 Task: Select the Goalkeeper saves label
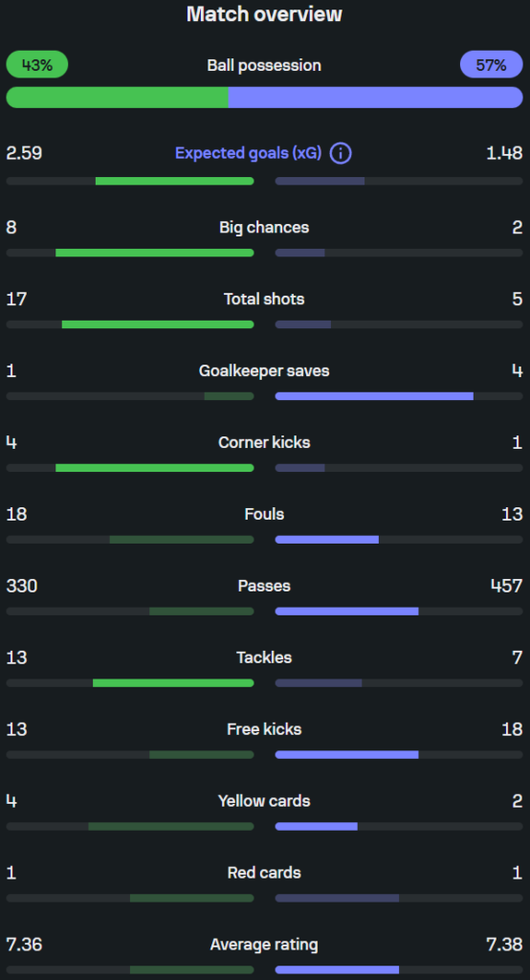point(264,370)
